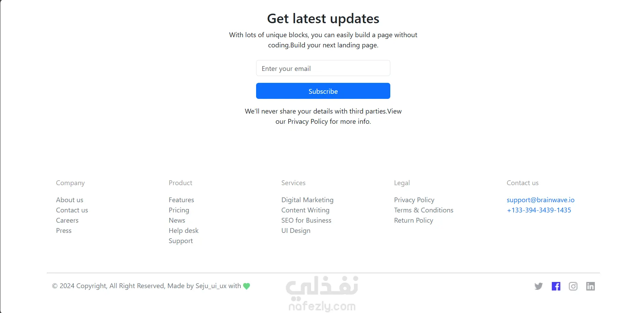Viewport: 644px width, 313px height.
Task: Go to Careers page link
Action: 67,220
